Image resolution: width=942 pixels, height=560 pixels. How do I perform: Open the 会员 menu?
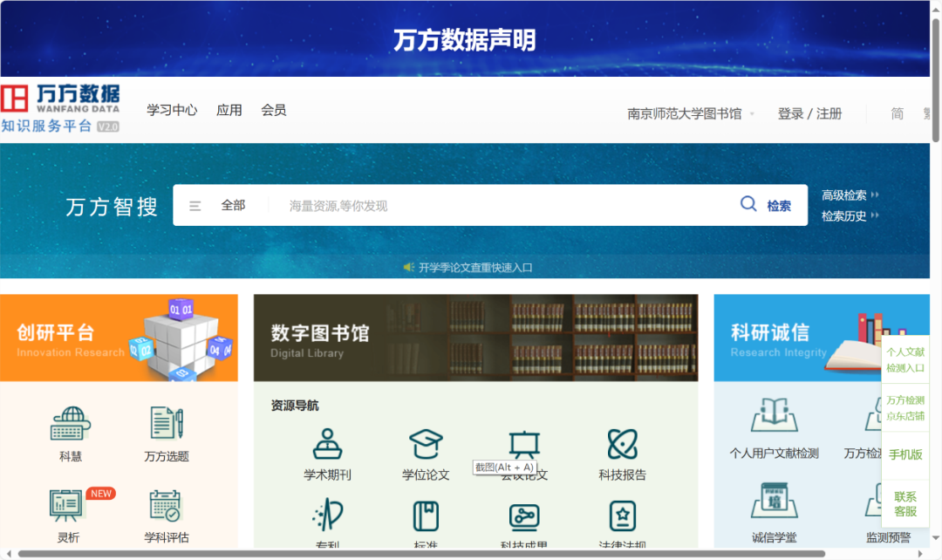coord(273,110)
